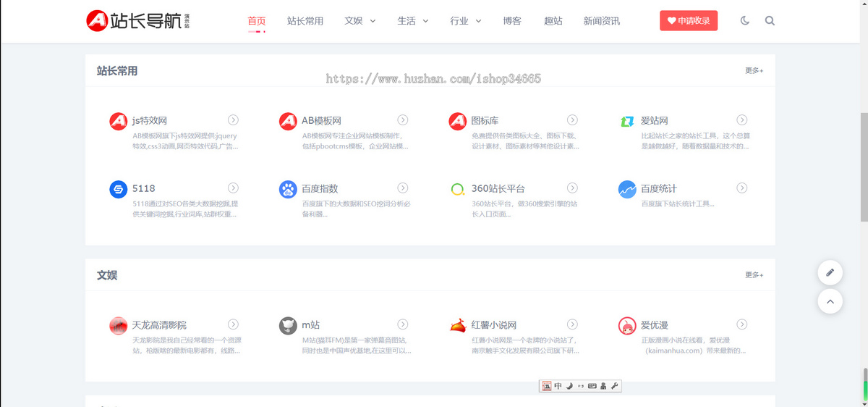The image size is (868, 407).
Task: Go to 360站长平台 via its arrow icon
Action: [x=572, y=188]
